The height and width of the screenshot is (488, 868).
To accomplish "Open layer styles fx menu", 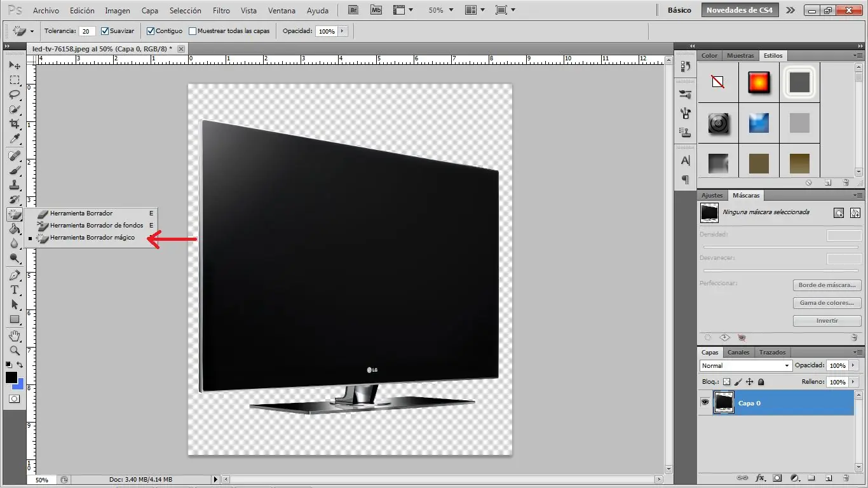I will pyautogui.click(x=760, y=478).
